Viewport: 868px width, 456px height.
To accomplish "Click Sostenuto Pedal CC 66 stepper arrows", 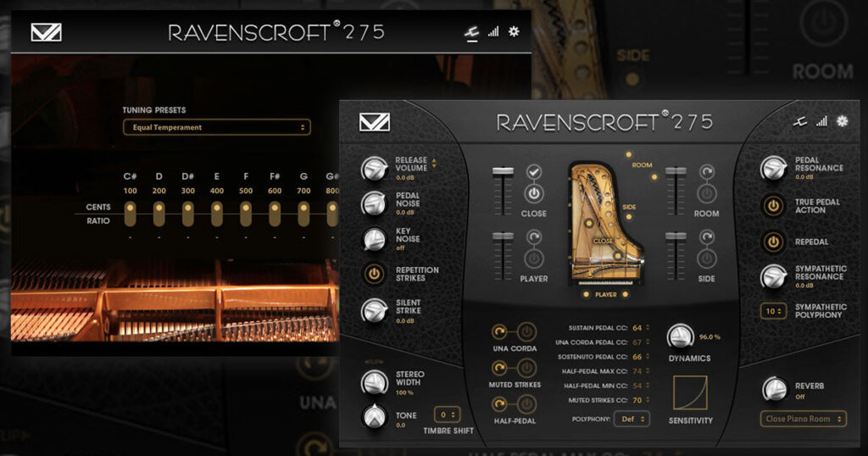I will pos(648,357).
